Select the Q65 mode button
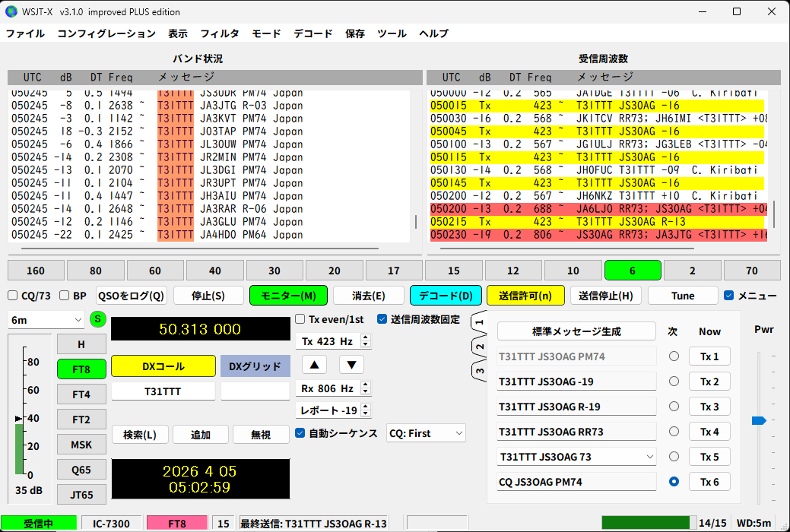 point(81,470)
